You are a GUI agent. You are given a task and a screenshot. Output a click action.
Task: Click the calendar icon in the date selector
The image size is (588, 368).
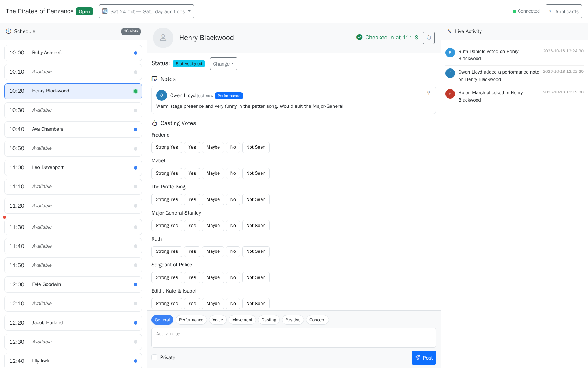click(105, 11)
